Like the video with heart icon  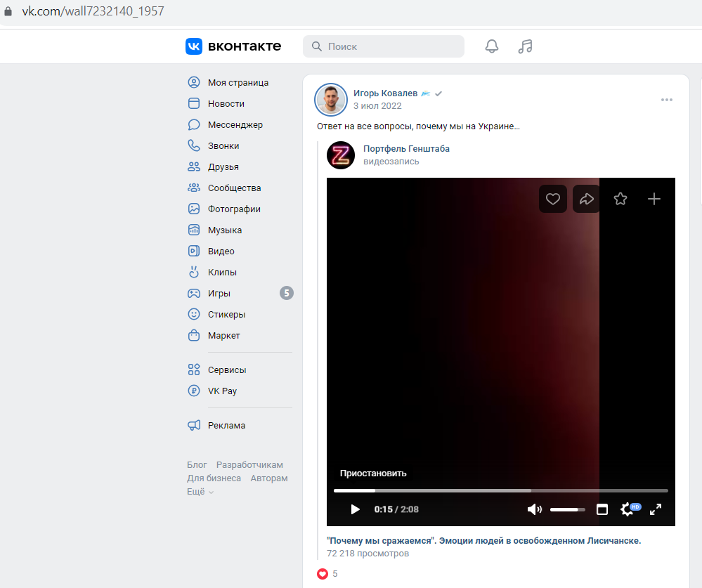553,199
